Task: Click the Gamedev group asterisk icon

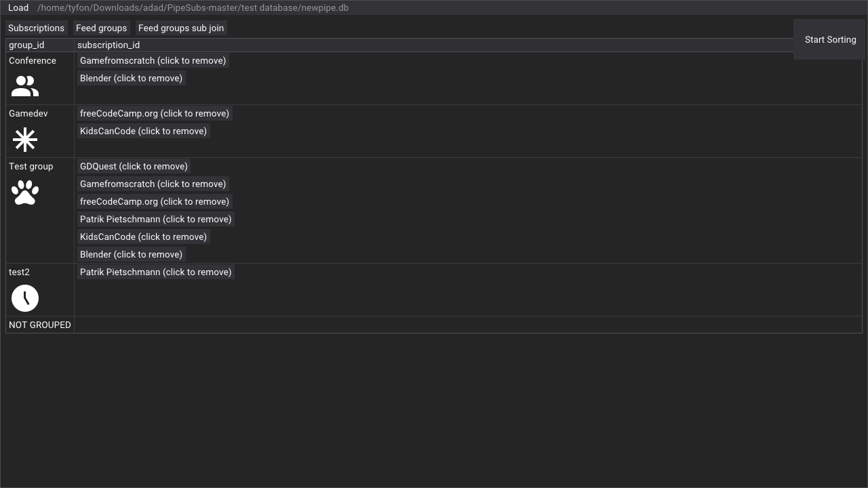Action: click(x=25, y=140)
